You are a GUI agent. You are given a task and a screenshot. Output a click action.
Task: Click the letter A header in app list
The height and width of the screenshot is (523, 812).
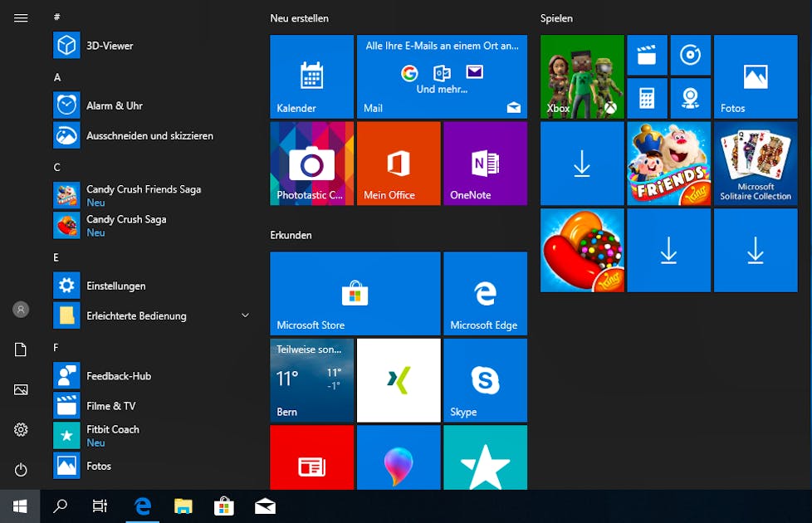pyautogui.click(x=57, y=77)
